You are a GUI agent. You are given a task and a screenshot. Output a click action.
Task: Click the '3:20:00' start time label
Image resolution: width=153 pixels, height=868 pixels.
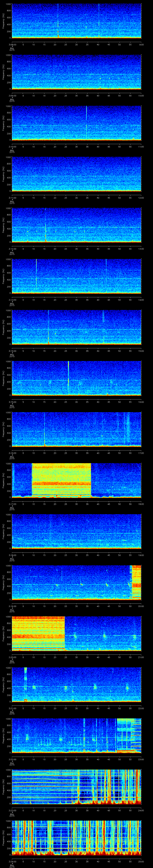pos(12,657)
